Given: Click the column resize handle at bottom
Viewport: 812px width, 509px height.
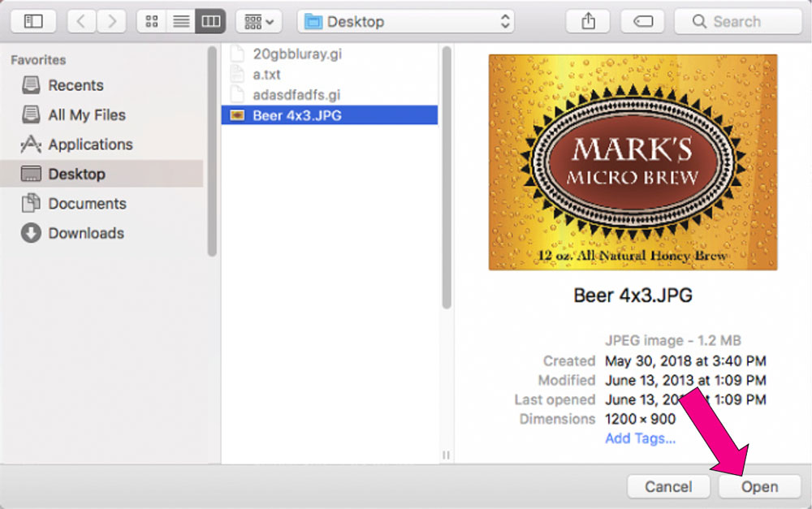Looking at the screenshot, I should (x=446, y=455).
